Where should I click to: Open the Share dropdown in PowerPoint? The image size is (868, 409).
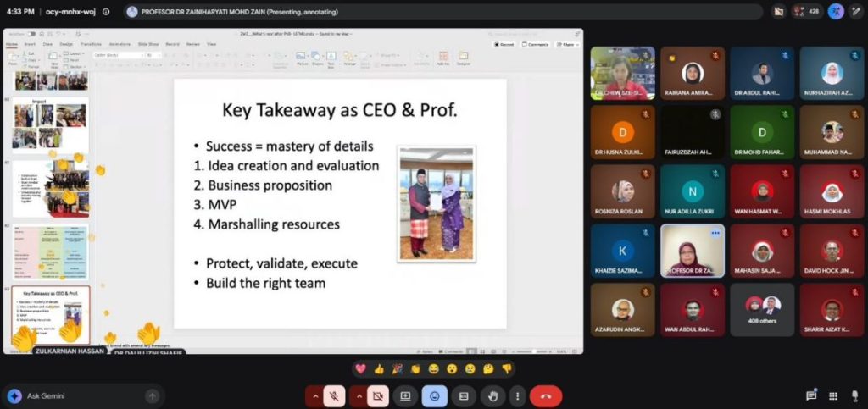pos(566,44)
